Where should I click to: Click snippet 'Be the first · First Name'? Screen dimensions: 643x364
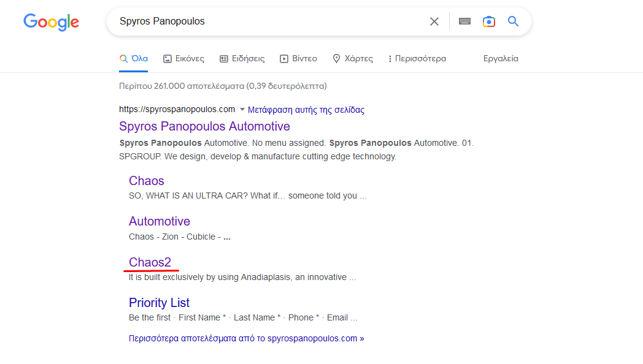[175, 317]
